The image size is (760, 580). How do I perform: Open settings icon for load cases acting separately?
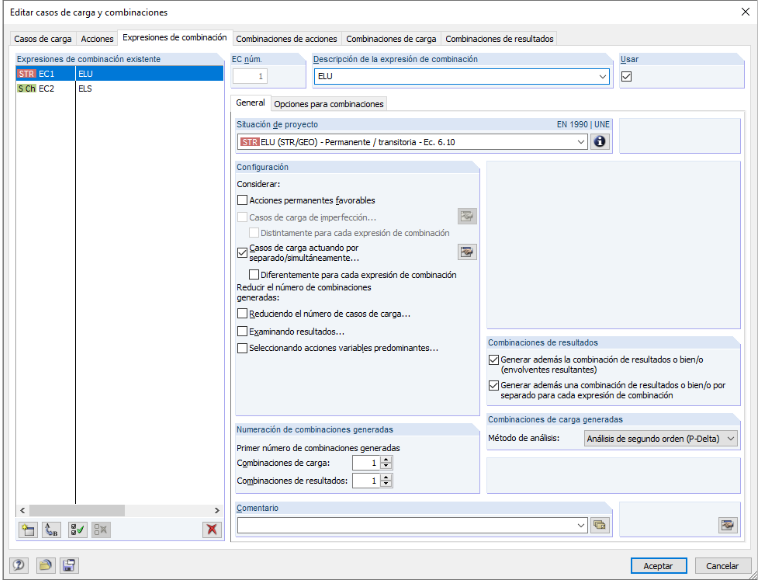tap(467, 252)
